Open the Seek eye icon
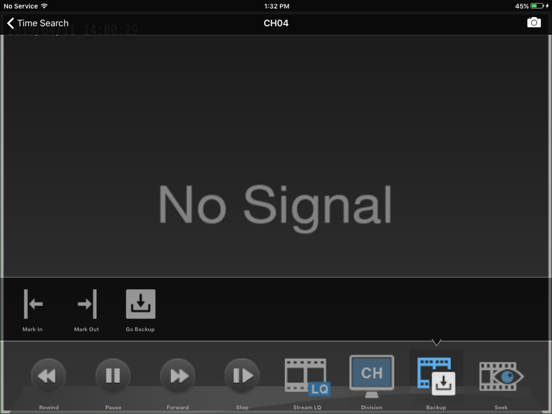 [501, 376]
